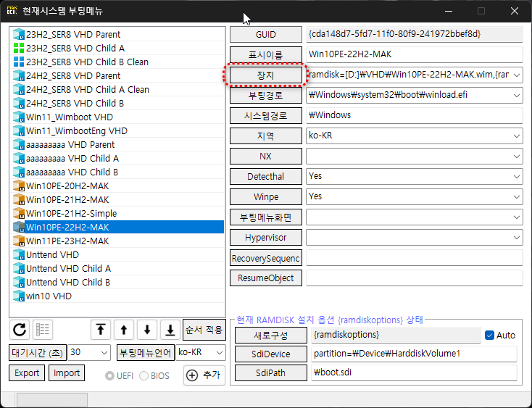Click the ResumeObject button
The height and width of the screenshot is (408, 532).
266,278
